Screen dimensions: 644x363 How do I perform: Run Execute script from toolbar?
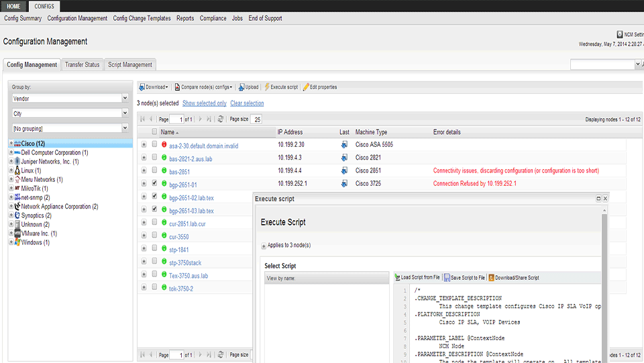tap(281, 87)
